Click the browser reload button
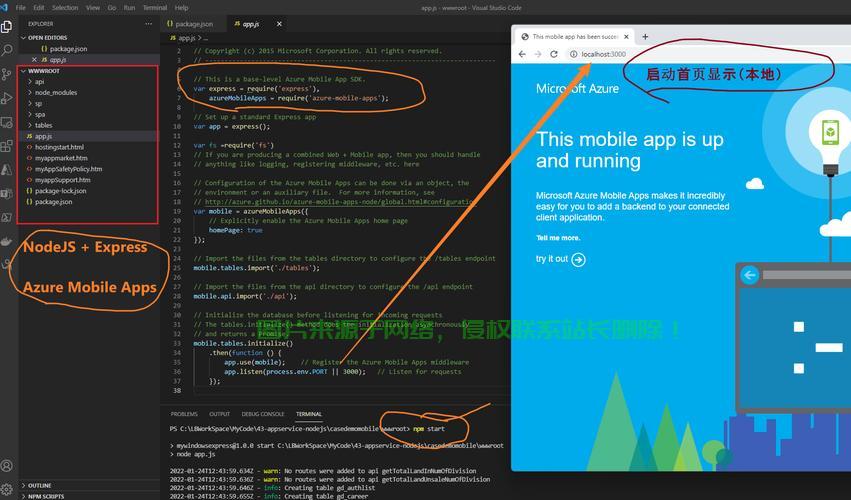 (556, 54)
